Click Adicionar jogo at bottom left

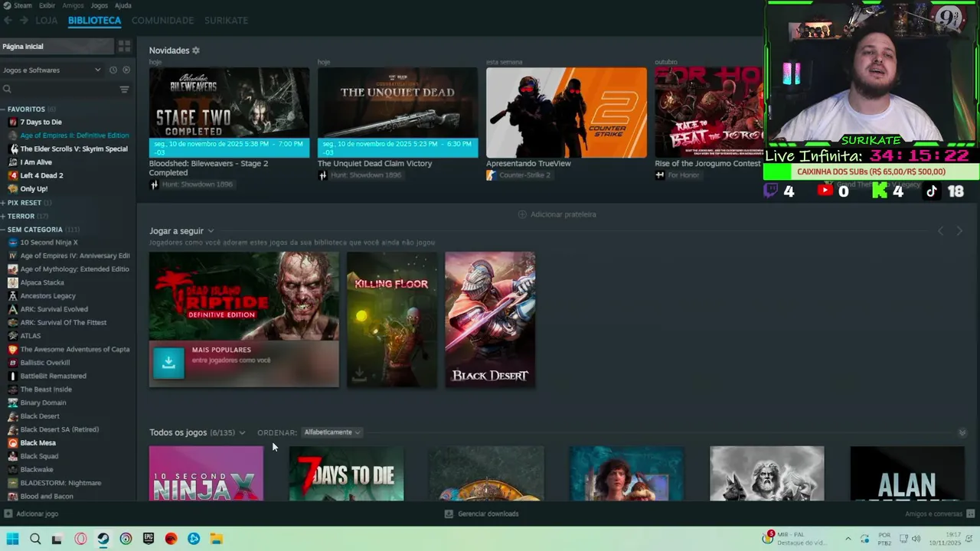(x=31, y=514)
